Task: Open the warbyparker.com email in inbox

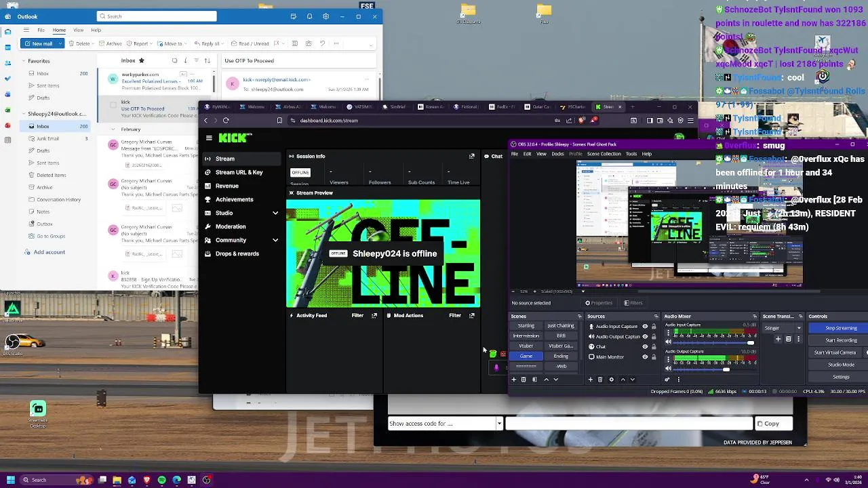Action: 155,81
